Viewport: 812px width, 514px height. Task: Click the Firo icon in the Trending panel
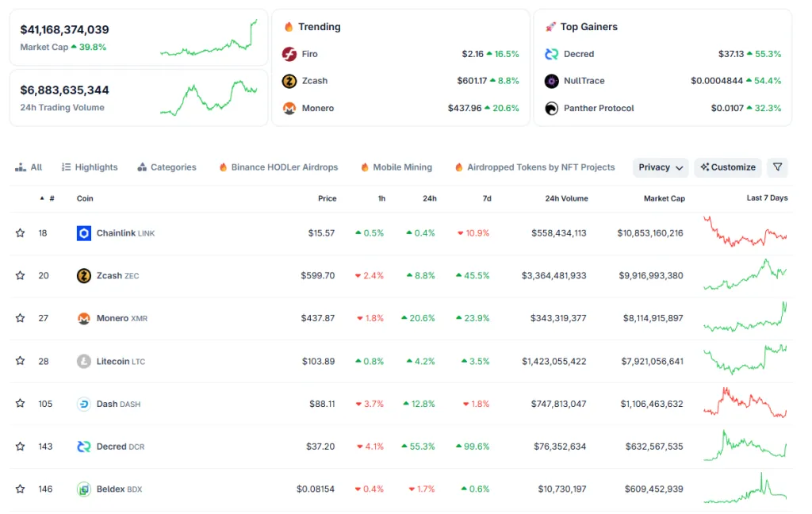pos(289,54)
